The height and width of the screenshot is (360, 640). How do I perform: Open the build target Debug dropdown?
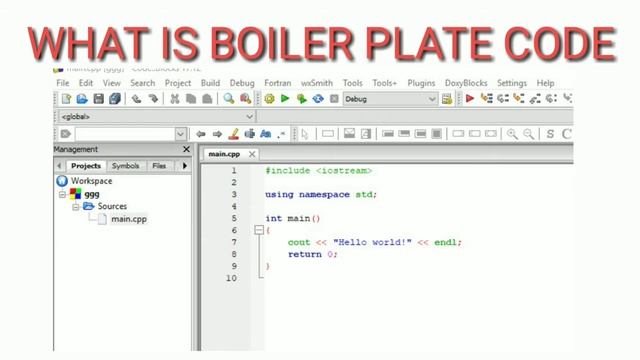390,99
